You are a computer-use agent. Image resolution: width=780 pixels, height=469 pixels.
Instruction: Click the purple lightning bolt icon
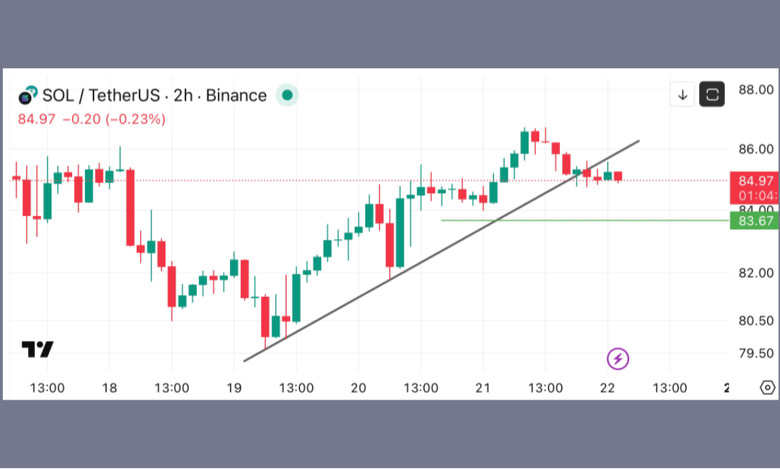click(618, 358)
